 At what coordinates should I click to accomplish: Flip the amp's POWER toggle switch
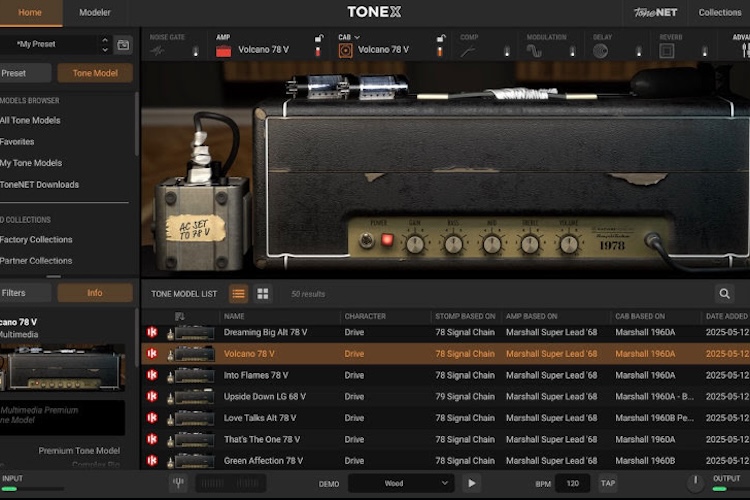[367, 240]
